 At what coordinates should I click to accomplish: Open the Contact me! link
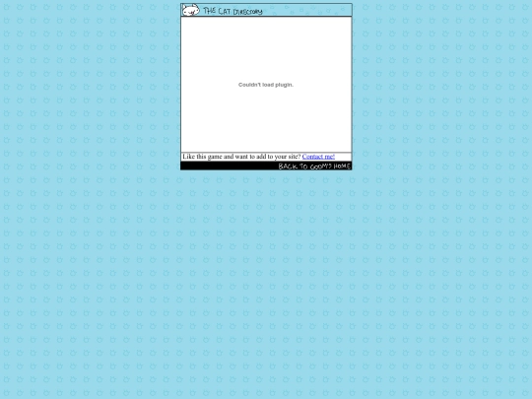(x=318, y=157)
